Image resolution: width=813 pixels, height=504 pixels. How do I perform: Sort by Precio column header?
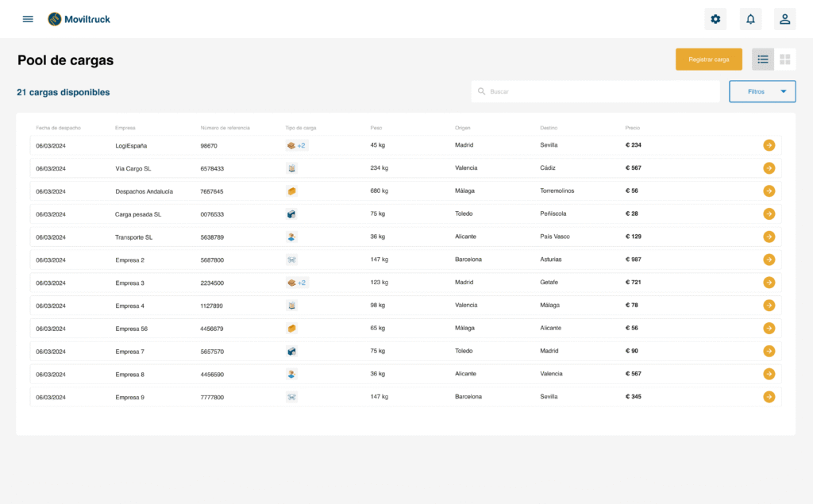pyautogui.click(x=633, y=128)
